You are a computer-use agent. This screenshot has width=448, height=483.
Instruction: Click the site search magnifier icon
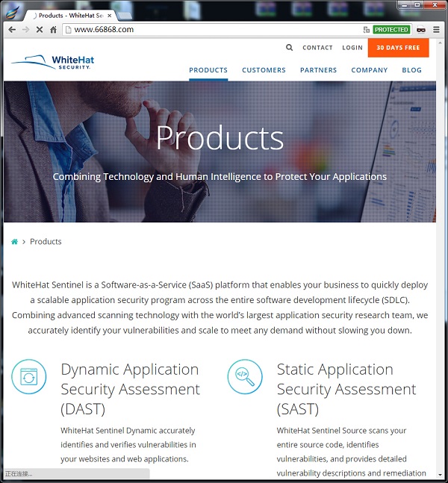[289, 48]
